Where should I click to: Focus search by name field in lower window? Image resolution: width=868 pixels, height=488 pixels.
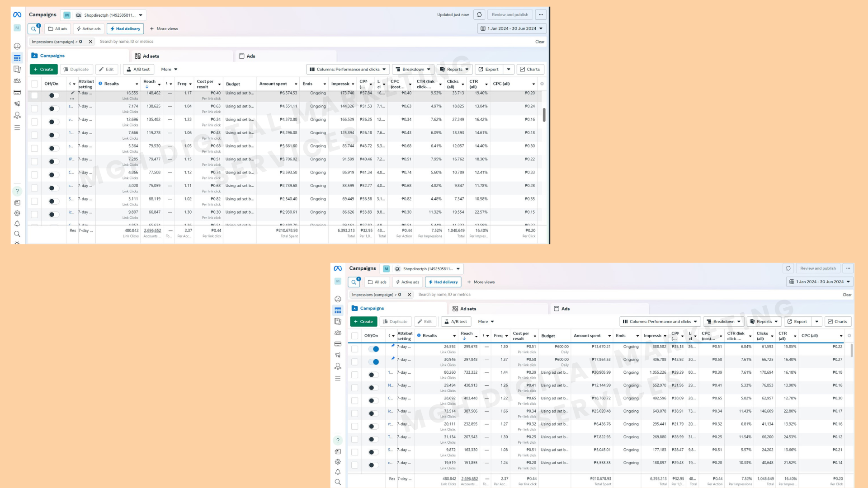(627, 295)
